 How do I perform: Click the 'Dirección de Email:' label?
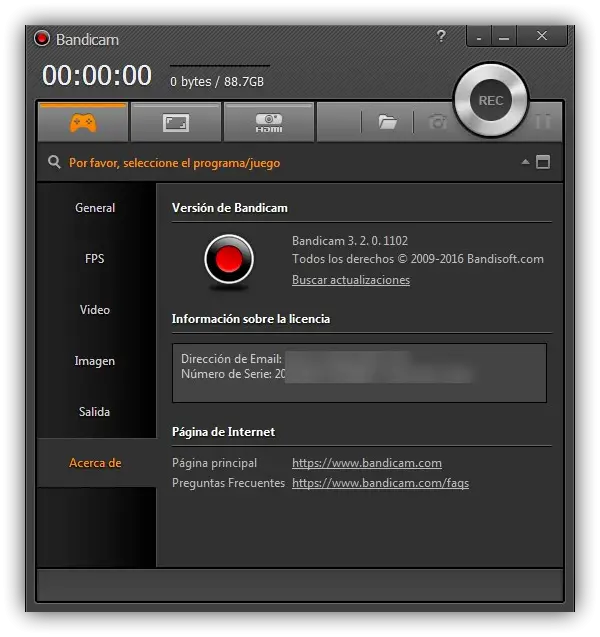coord(231,359)
